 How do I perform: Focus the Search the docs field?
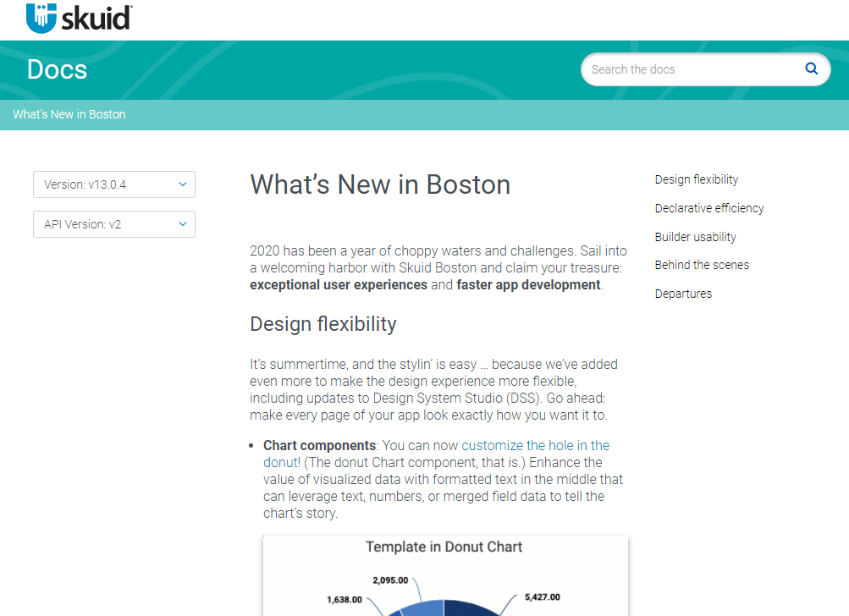705,69
